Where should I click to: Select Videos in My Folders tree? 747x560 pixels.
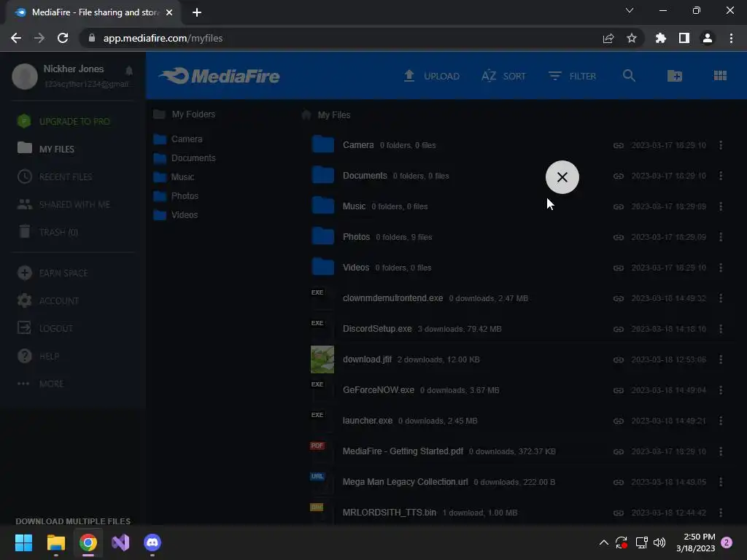click(x=176, y=215)
